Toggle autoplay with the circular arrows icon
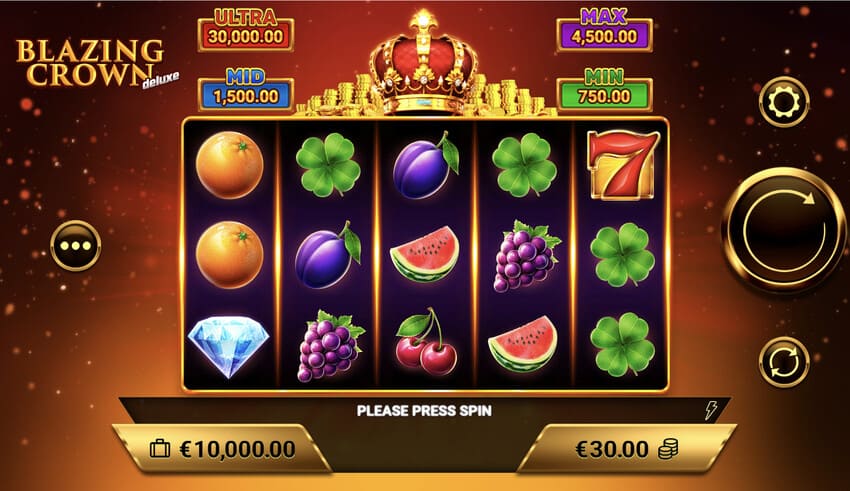This screenshot has height=491, width=850. click(784, 361)
